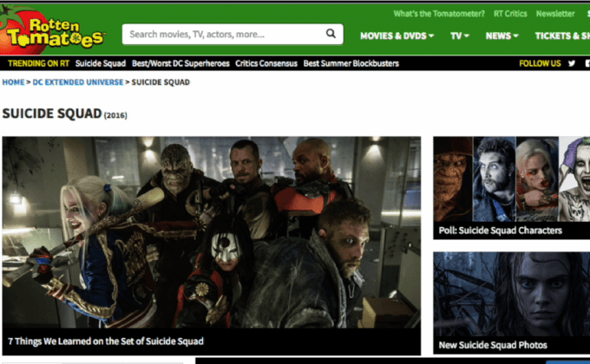The image size is (590, 364).
Task: Open the News dropdown menu
Action: (501, 36)
